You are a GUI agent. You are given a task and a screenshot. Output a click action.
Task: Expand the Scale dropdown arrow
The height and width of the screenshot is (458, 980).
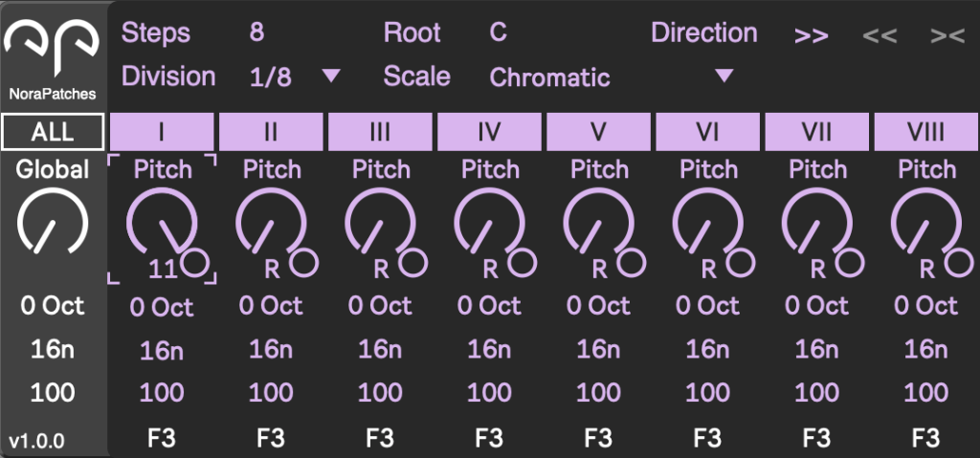(724, 76)
